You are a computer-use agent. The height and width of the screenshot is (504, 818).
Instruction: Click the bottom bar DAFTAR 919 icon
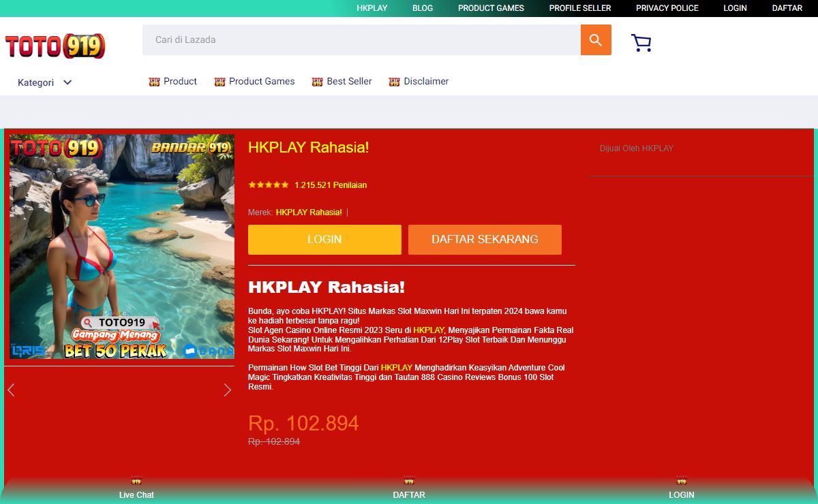pyautogui.click(x=409, y=481)
